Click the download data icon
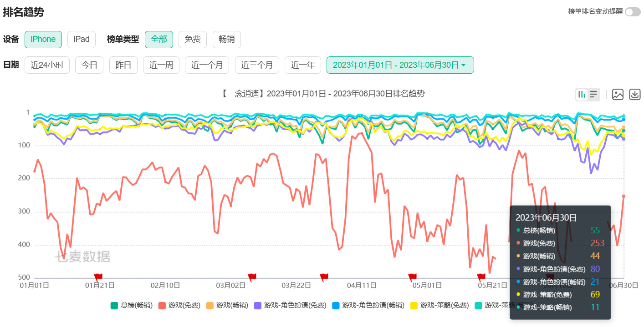644x327 pixels. [x=634, y=95]
